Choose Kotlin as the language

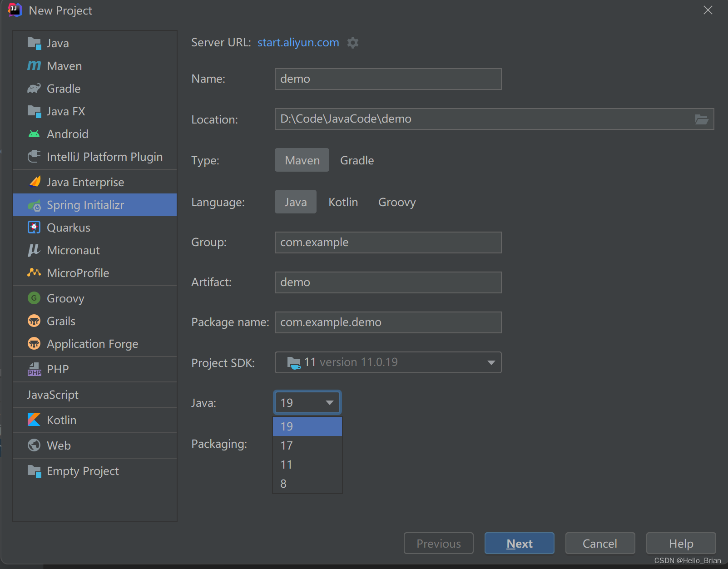[343, 202]
